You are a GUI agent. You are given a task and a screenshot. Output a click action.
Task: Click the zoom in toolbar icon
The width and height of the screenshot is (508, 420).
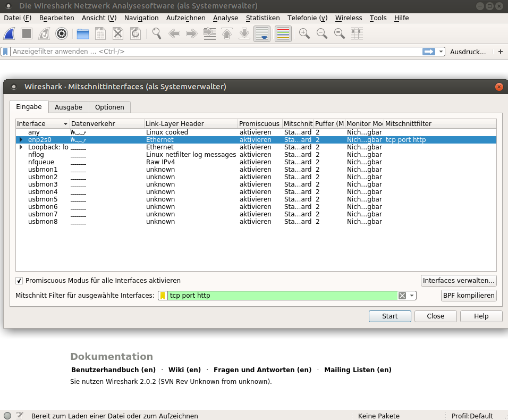click(x=304, y=34)
